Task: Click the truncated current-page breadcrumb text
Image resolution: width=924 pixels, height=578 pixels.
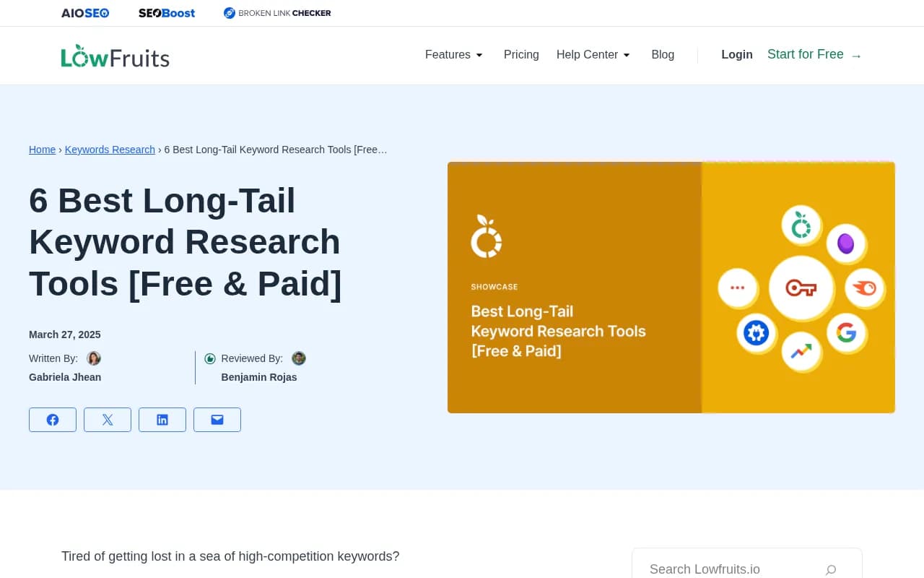Action: [276, 150]
